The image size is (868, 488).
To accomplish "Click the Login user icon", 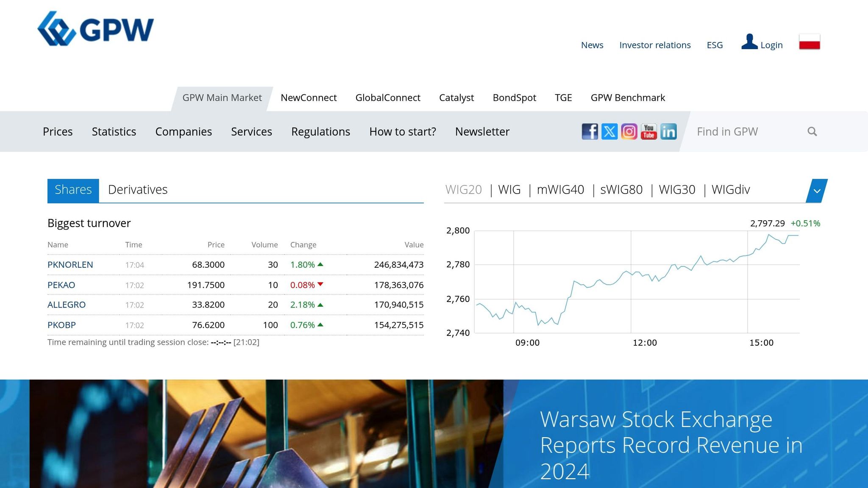I will [749, 42].
